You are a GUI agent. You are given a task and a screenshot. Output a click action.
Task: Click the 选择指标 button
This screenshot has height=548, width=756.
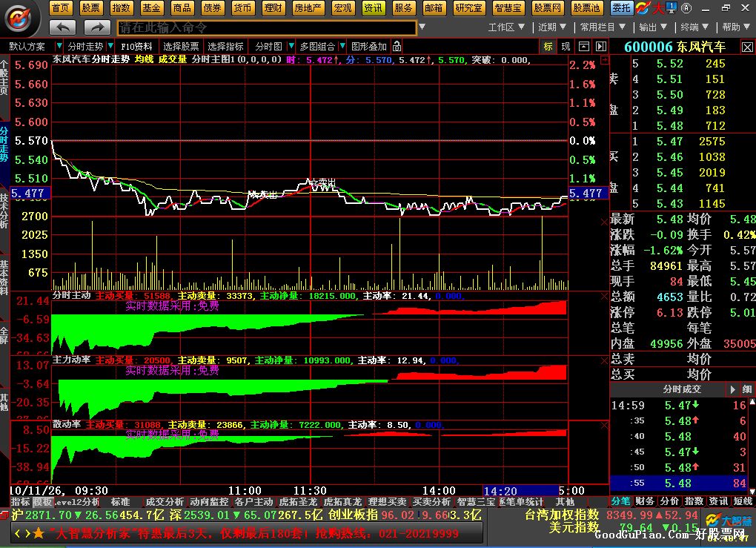pyautogui.click(x=225, y=46)
